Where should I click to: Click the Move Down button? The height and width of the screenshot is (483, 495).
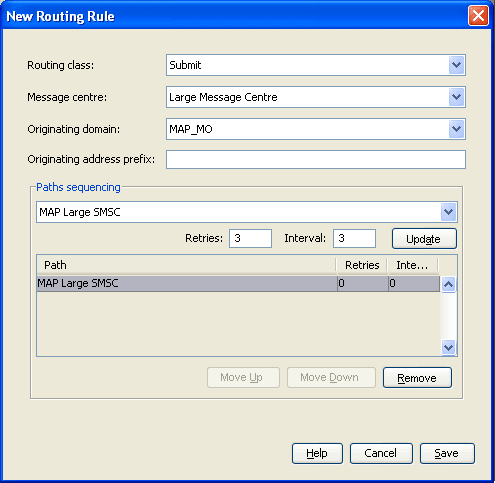point(331,378)
